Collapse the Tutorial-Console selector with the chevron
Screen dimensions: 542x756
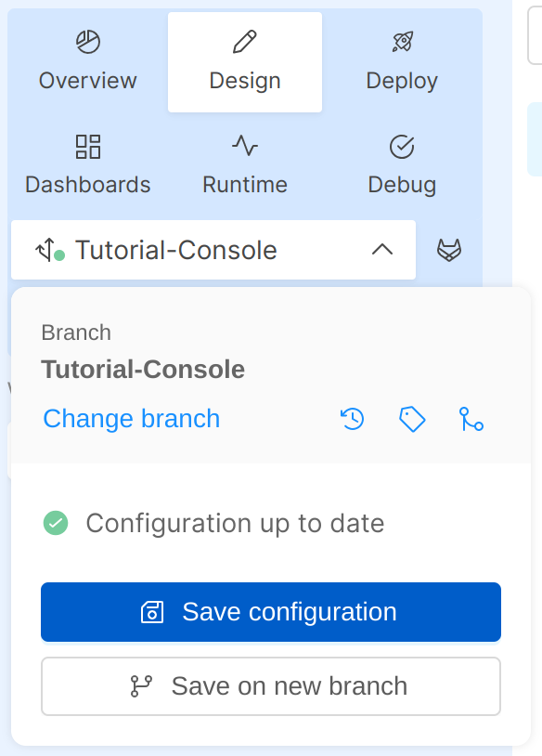click(x=383, y=249)
